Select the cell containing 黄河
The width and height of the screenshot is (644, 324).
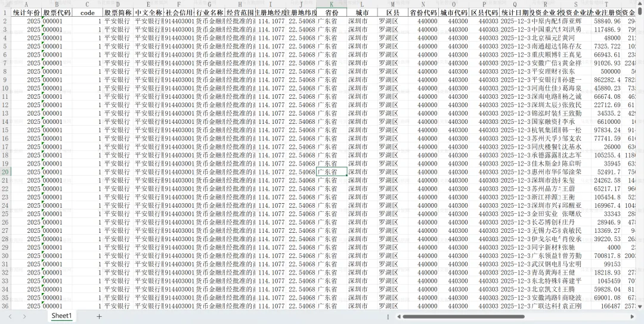tap(576, 38)
